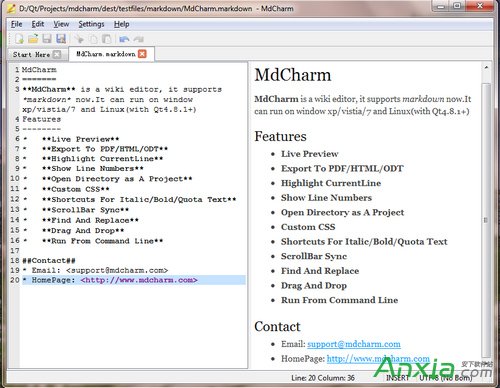500x388 pixels.
Task: Click '##Contact##' on line 18 in the editor
Action: (x=49, y=261)
